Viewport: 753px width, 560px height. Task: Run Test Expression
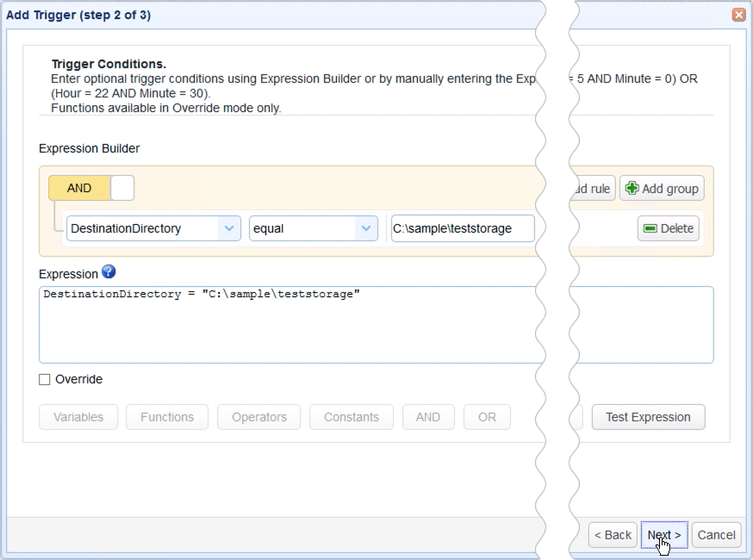click(648, 417)
